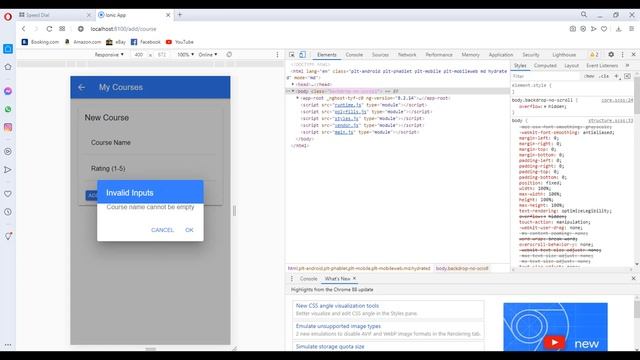The width and height of the screenshot is (640, 360).
Task: Toggle the :hov element state button
Action: coord(589,76)
